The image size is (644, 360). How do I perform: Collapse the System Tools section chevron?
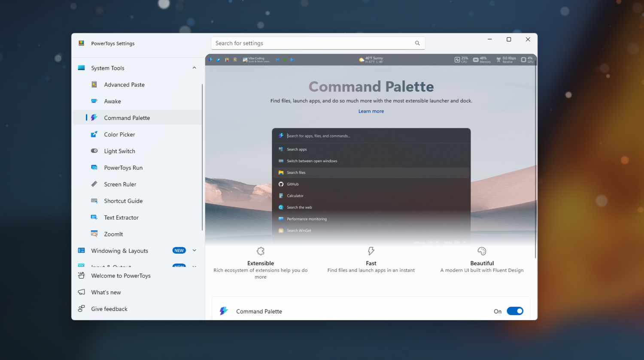click(194, 68)
